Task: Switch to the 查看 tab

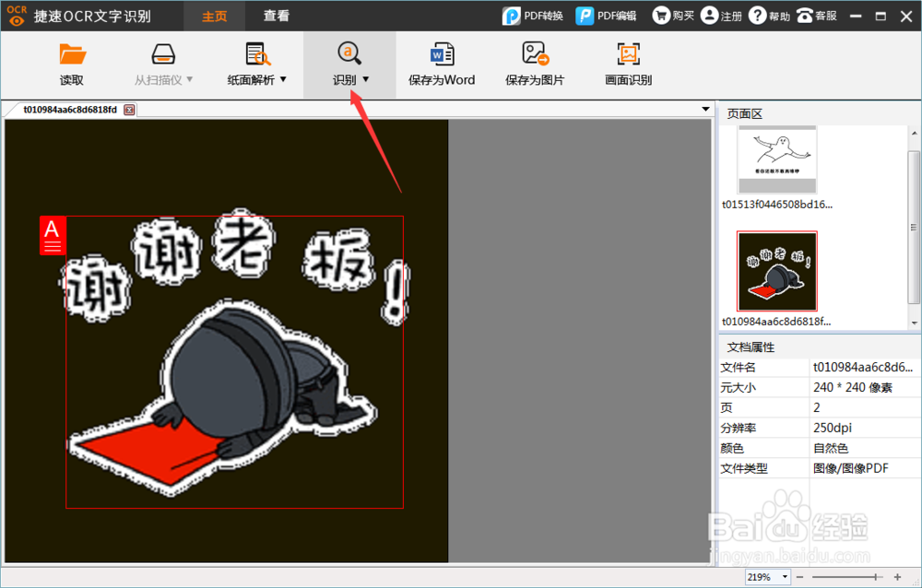Action: [277, 16]
